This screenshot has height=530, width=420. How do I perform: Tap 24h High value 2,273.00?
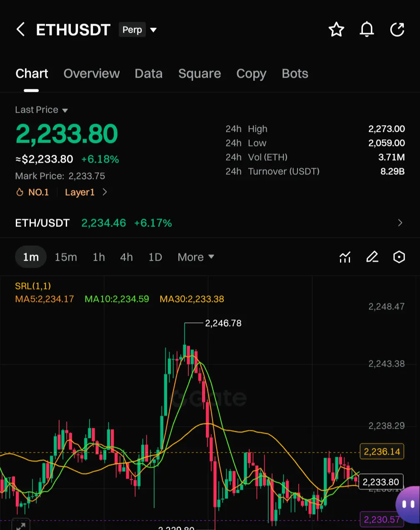(x=387, y=129)
